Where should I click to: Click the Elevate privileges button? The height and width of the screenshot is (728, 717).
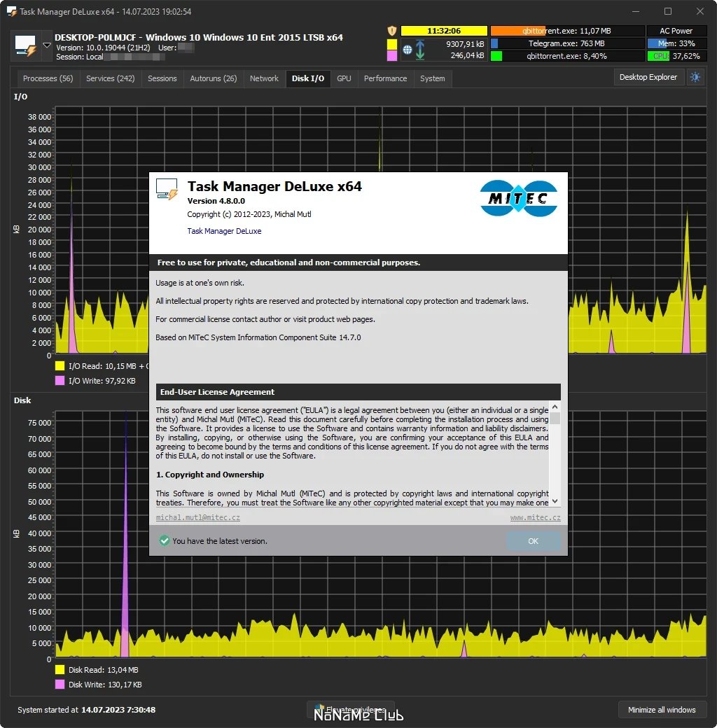tap(351, 709)
